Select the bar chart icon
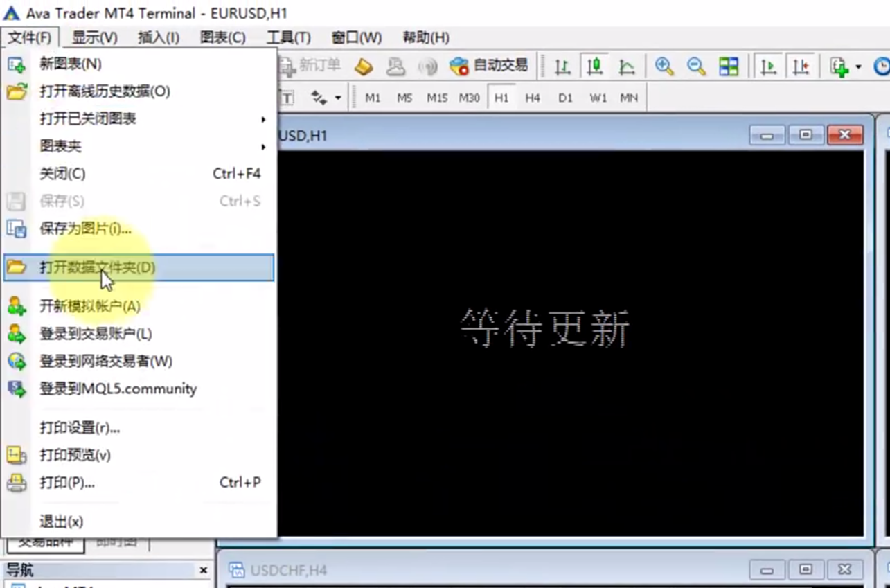Image resolution: width=890 pixels, height=588 pixels. point(562,66)
